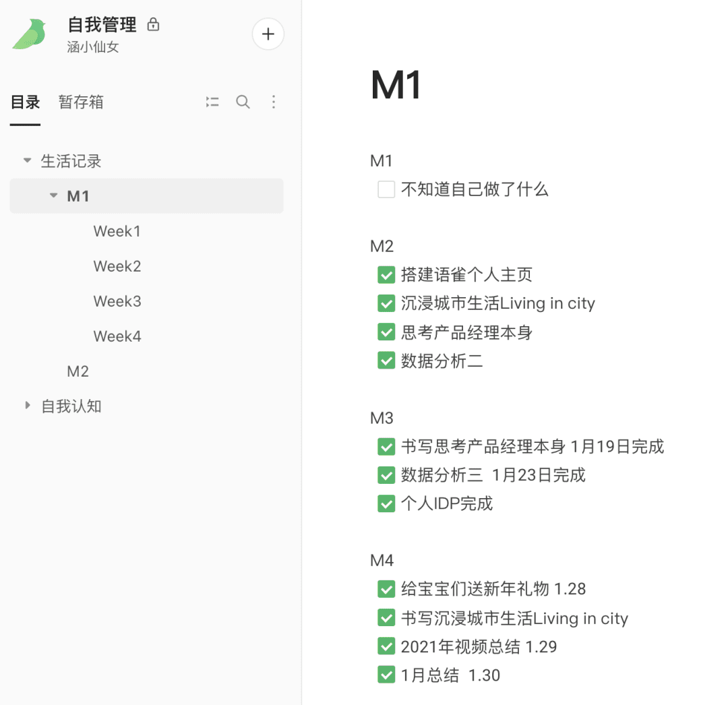Open search with the magnifier icon
Screen dimensions: 728x705
pos(243,102)
